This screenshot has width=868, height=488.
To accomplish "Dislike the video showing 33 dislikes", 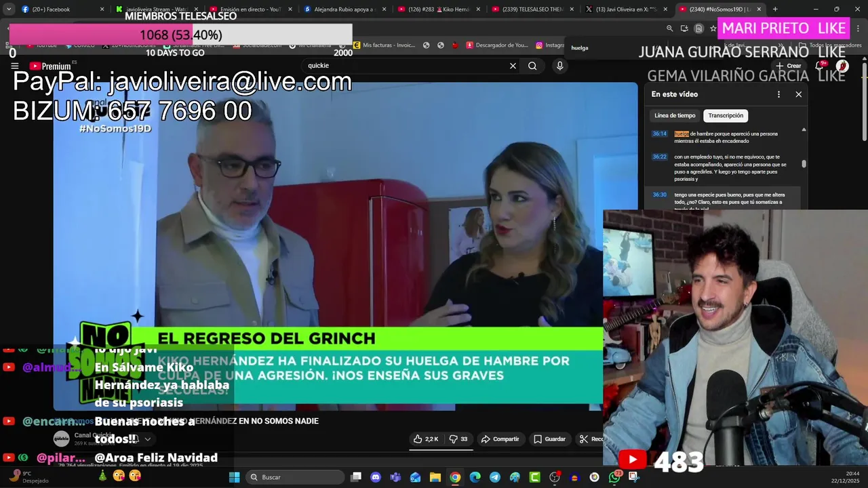I will (x=458, y=439).
